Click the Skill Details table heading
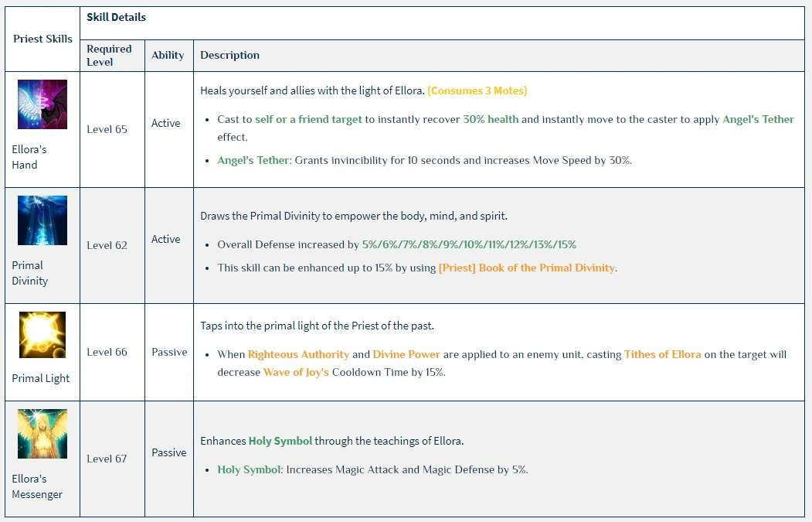812x522 pixels. (x=116, y=17)
